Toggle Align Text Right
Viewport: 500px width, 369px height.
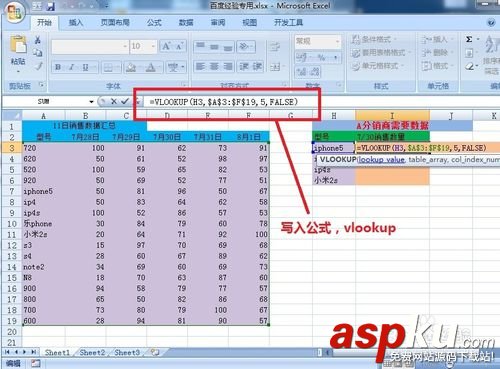228,67
